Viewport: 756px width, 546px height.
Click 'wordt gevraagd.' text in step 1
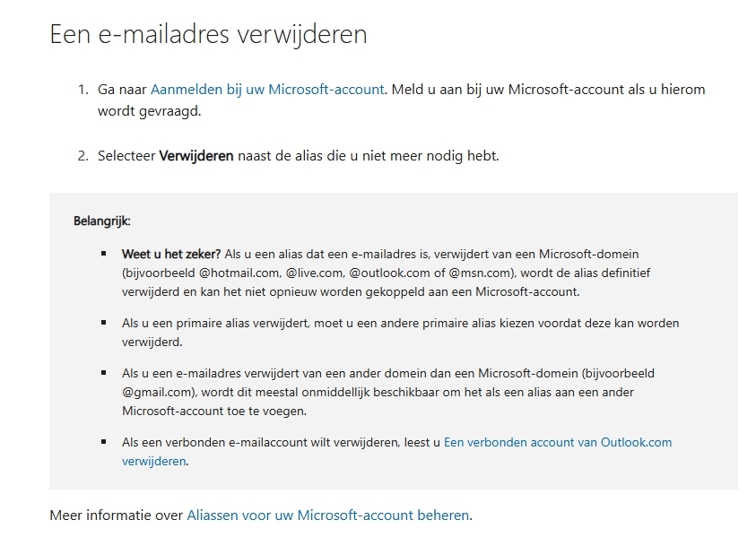point(149,112)
